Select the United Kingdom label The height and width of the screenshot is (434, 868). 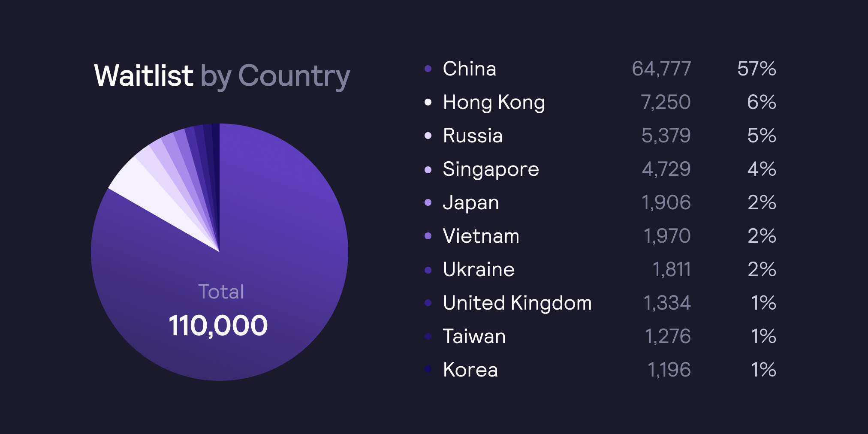[x=517, y=303]
